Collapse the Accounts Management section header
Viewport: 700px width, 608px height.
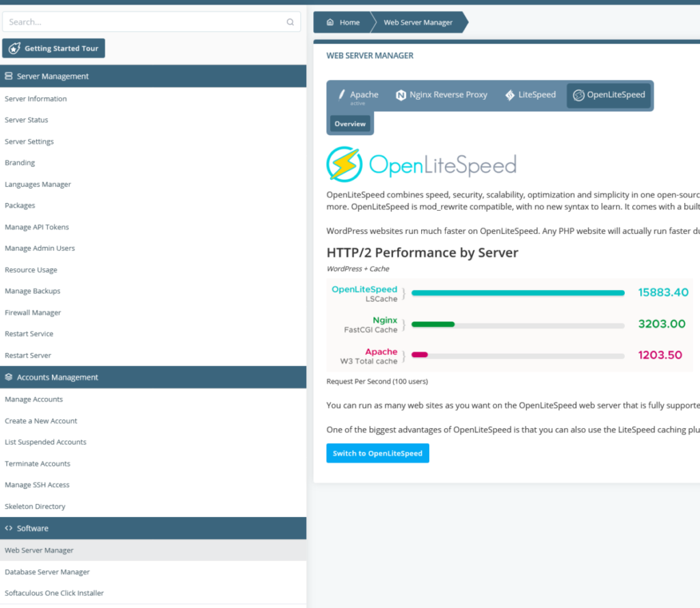pyautogui.click(x=153, y=377)
